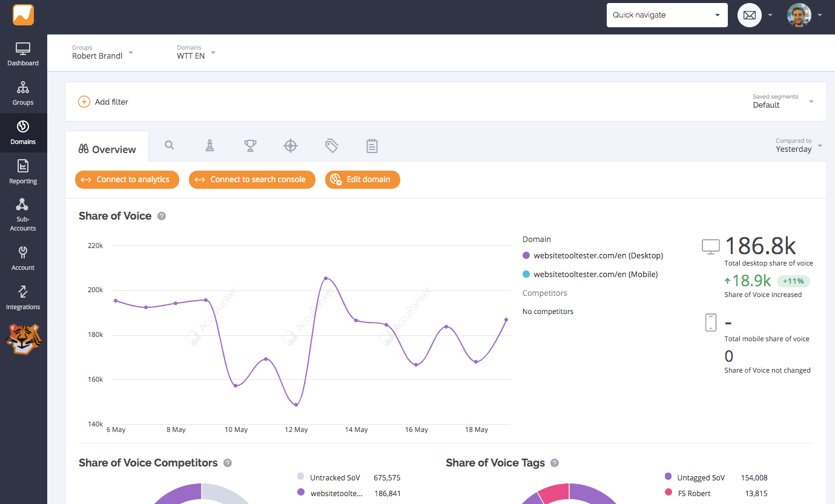Click the lowest chart data point at 12 May

coord(296,405)
